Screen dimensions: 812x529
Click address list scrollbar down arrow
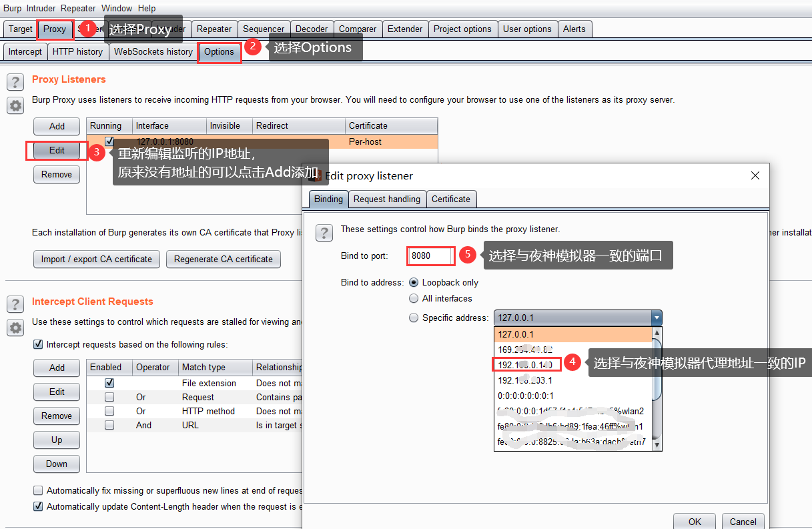click(657, 445)
